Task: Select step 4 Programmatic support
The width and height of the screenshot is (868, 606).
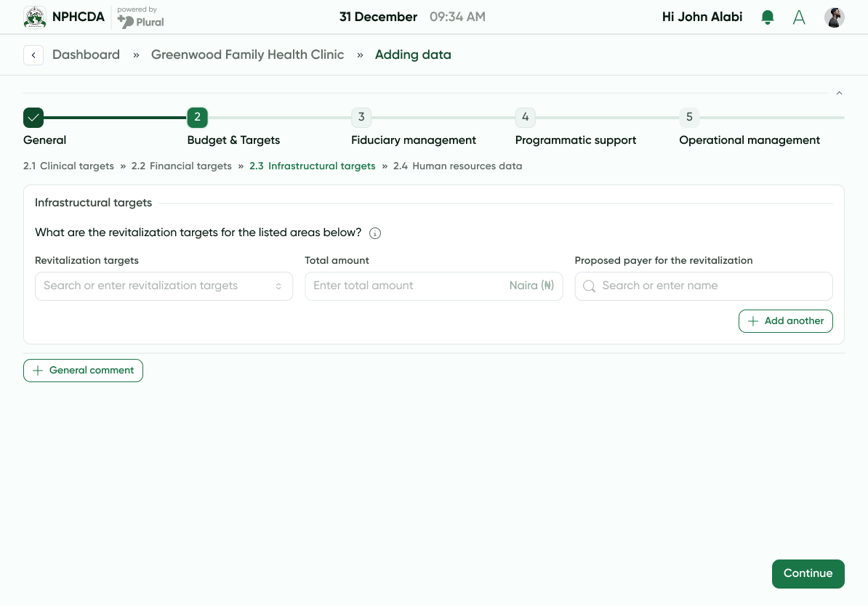Action: click(525, 117)
